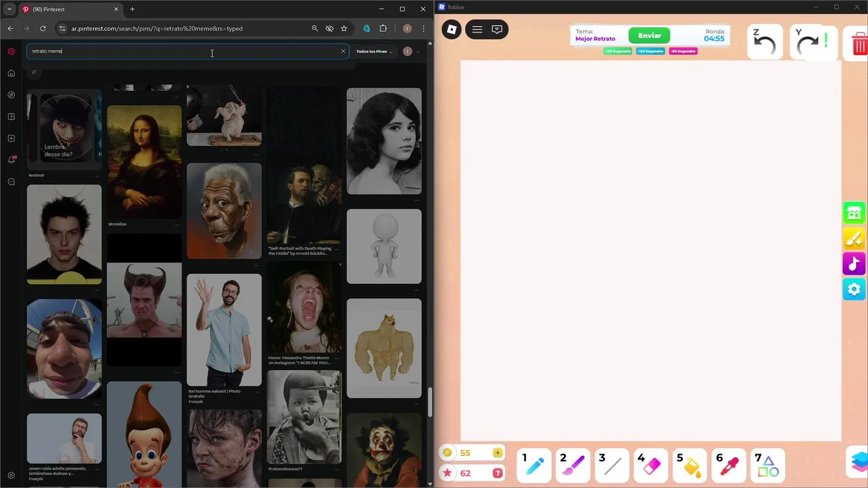Open the Roblox logo menu button
868x488 pixels.
click(x=452, y=29)
